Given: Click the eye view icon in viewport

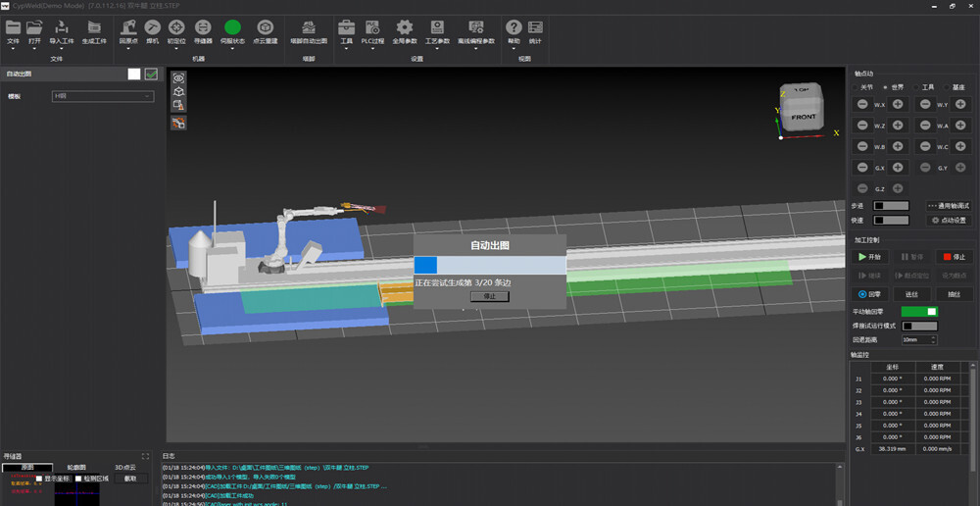Looking at the screenshot, I should 178,77.
